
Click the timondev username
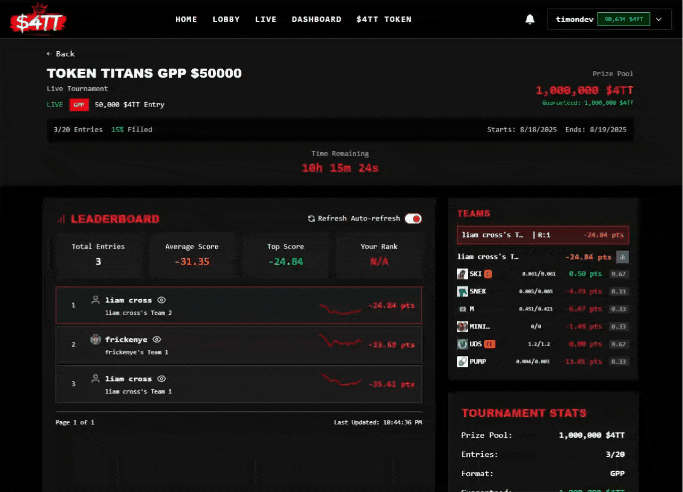[575, 19]
